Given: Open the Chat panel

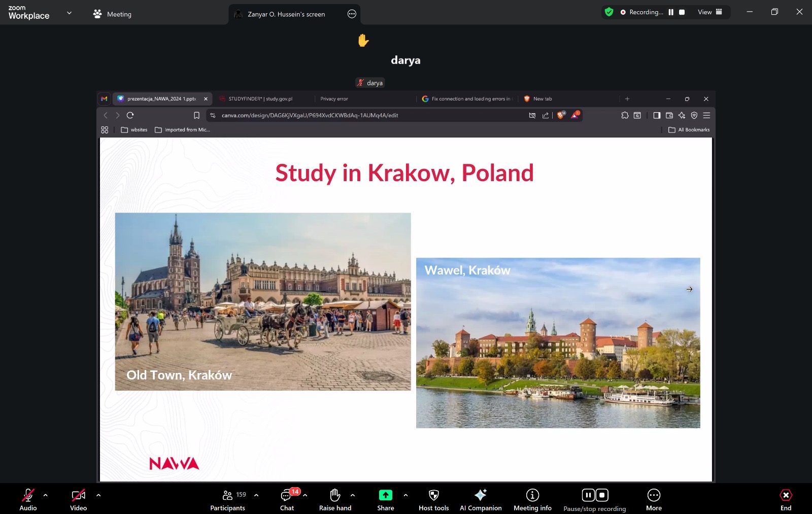Looking at the screenshot, I should click(287, 500).
